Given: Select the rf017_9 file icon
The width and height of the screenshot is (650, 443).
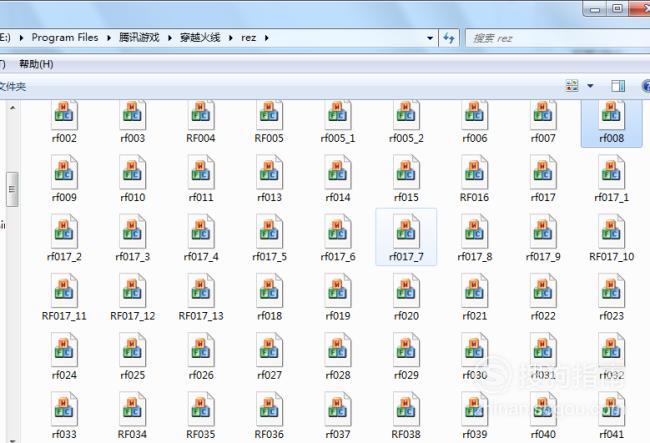Looking at the screenshot, I should click(543, 231).
